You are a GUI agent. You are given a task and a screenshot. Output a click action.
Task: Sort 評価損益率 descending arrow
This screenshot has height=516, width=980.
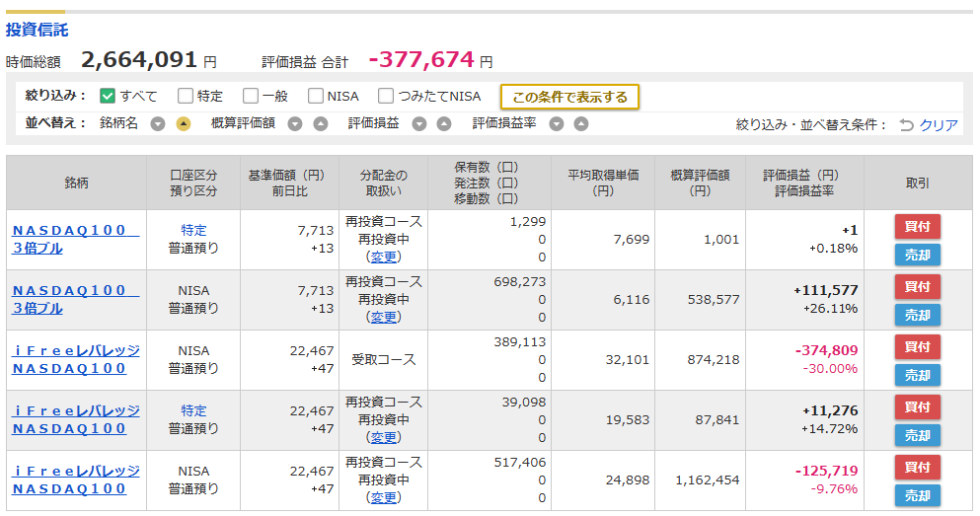pos(557,123)
